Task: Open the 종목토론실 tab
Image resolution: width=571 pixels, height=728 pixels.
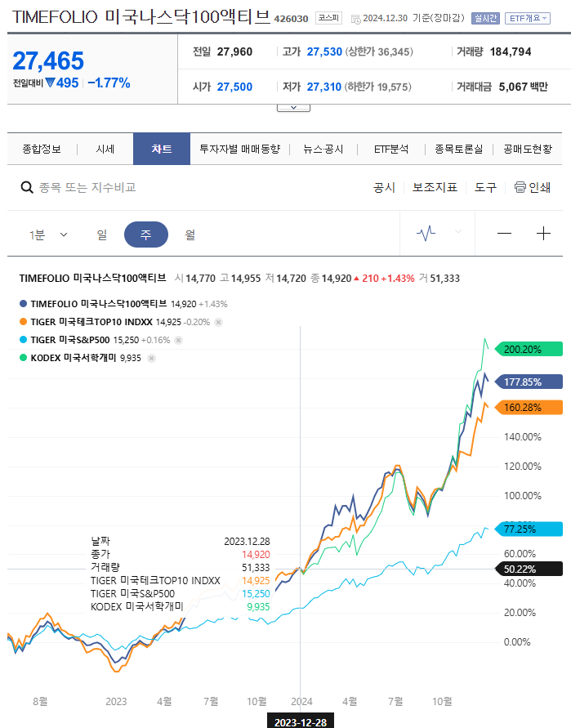Action: 458,149
